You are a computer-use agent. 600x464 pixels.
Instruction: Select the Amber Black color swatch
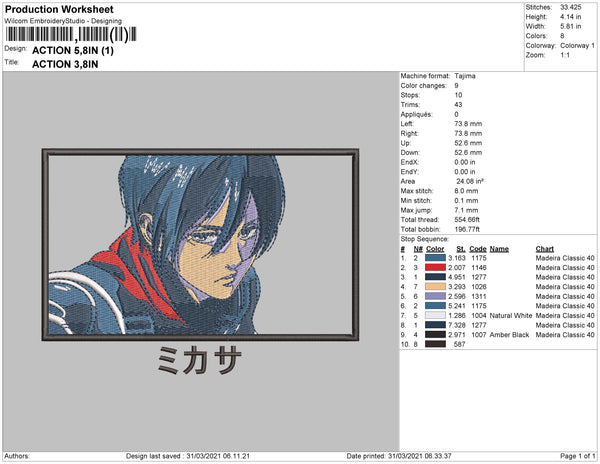tap(435, 335)
